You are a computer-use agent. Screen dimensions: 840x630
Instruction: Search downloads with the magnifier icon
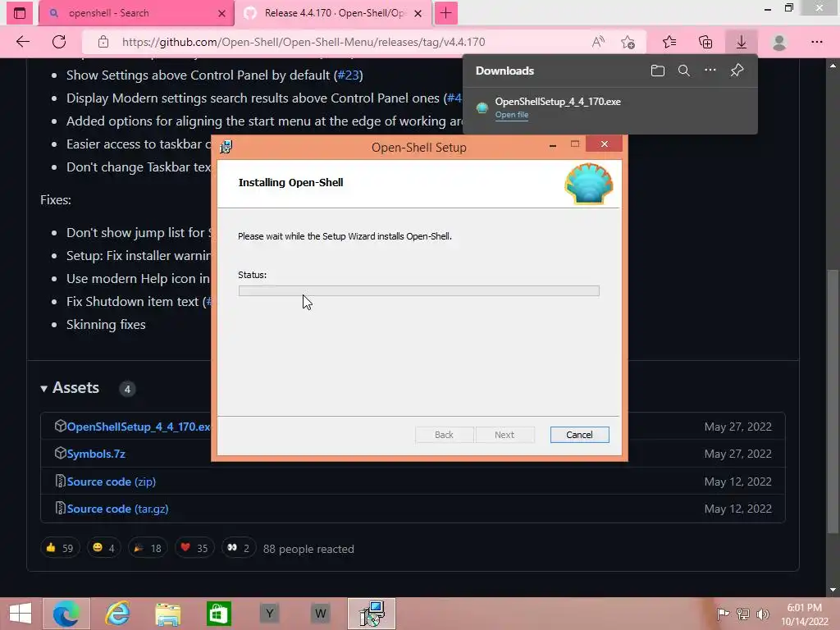(x=683, y=71)
